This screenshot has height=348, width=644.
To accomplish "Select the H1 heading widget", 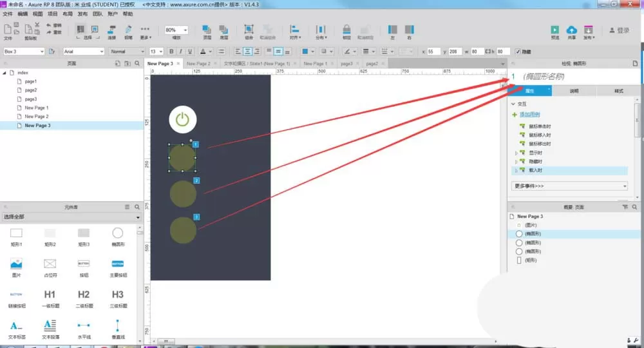I will point(50,298).
